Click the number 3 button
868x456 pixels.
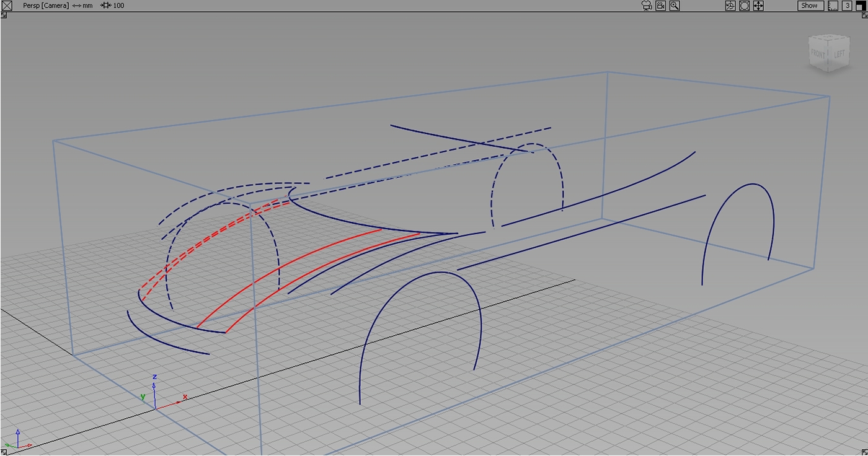(x=847, y=6)
